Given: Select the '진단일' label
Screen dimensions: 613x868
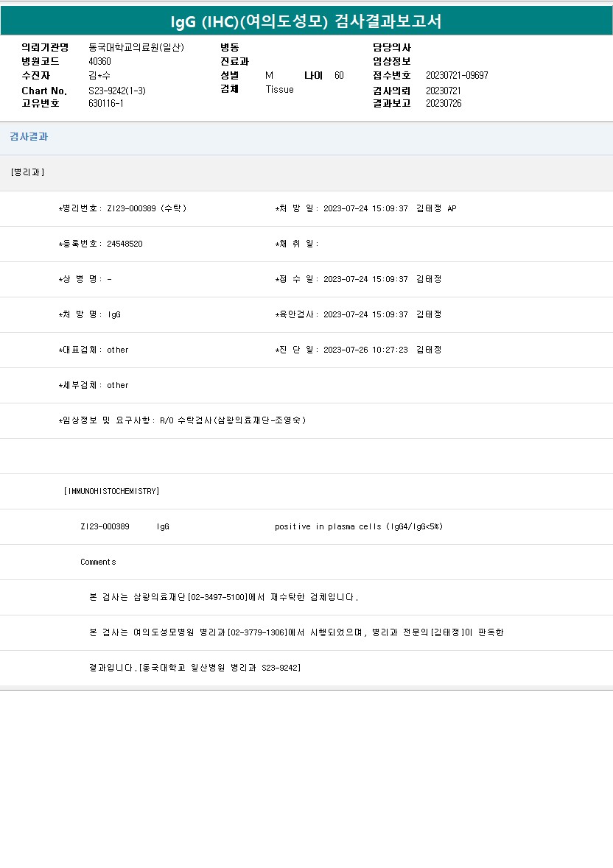Looking at the screenshot, I should (x=297, y=350).
